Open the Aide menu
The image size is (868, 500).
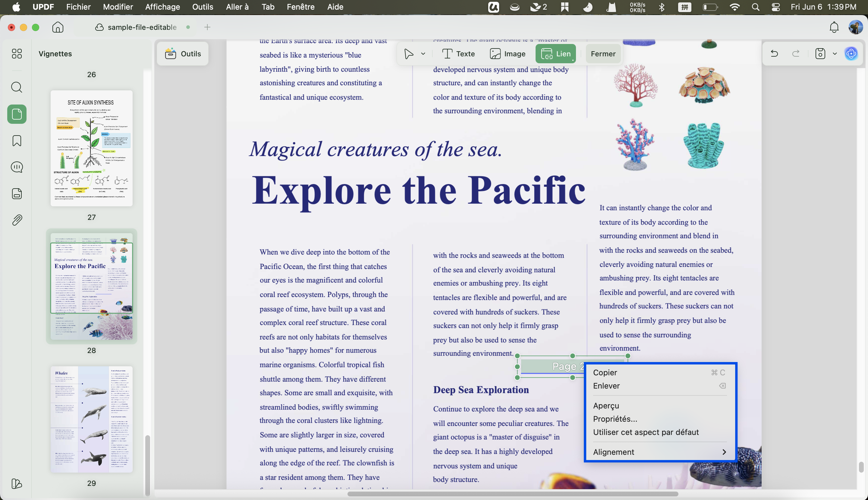(x=335, y=7)
